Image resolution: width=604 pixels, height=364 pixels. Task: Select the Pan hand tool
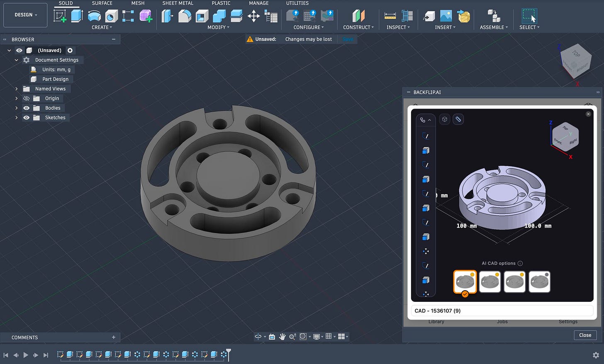[x=283, y=337]
